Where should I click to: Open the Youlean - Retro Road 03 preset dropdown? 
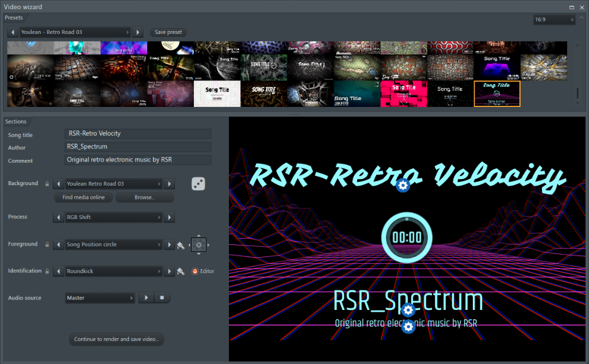74,32
